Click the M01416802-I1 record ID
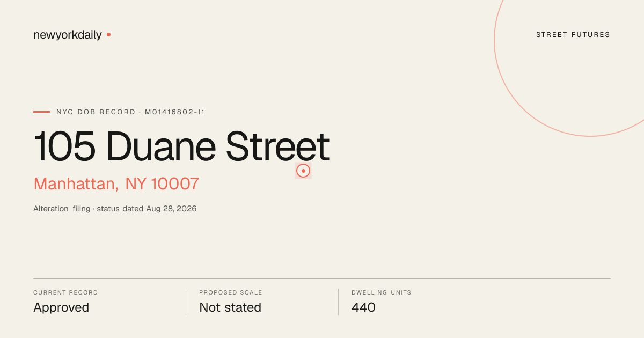Image resolution: width=644 pixels, height=338 pixels. coord(175,112)
